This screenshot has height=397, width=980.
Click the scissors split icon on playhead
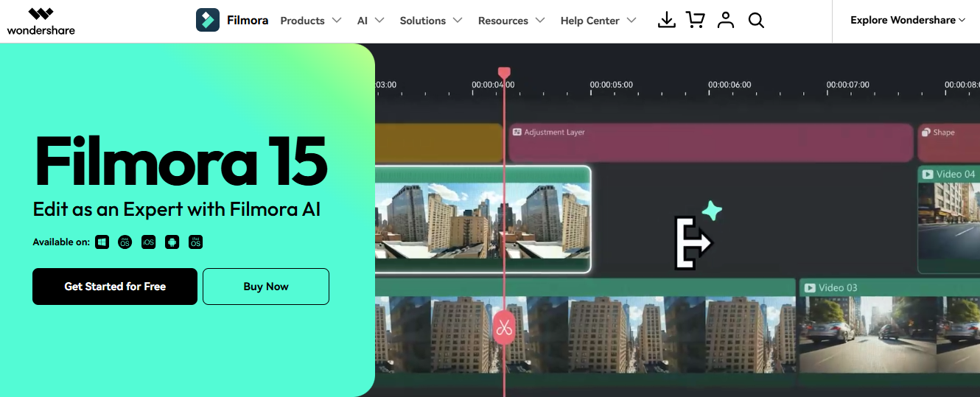coord(504,327)
